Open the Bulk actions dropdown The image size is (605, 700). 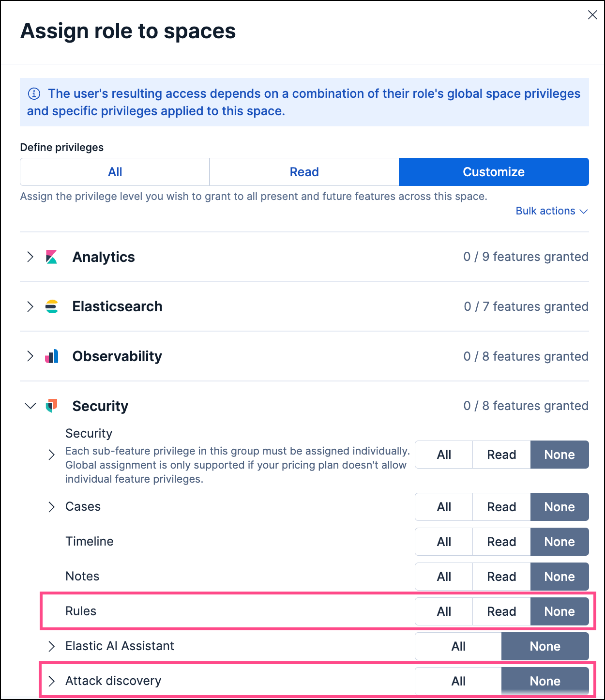(x=551, y=211)
